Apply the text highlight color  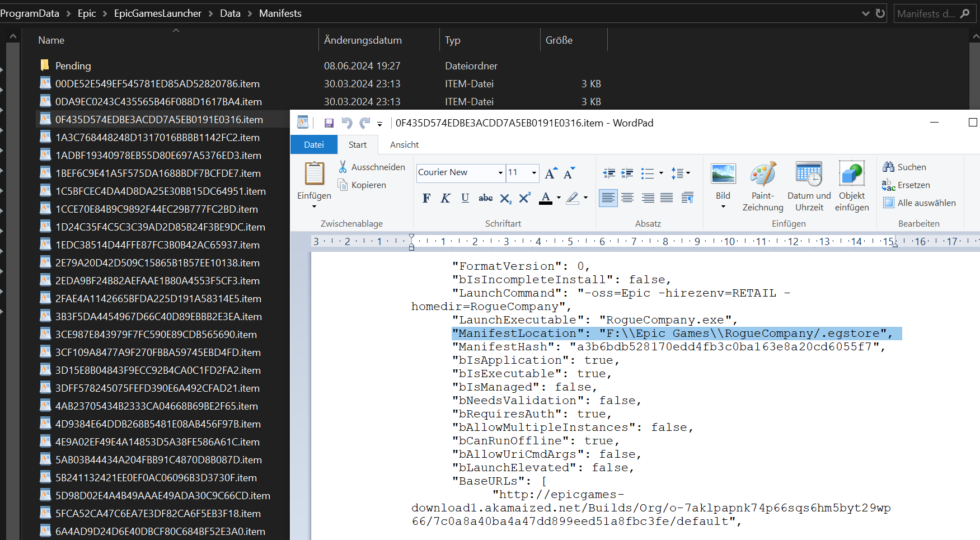(x=572, y=198)
